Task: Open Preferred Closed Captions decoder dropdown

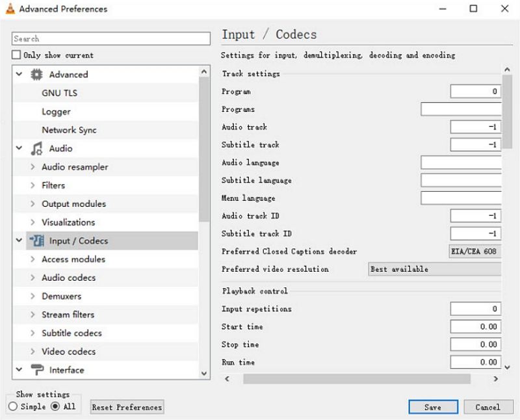Action: click(475, 251)
